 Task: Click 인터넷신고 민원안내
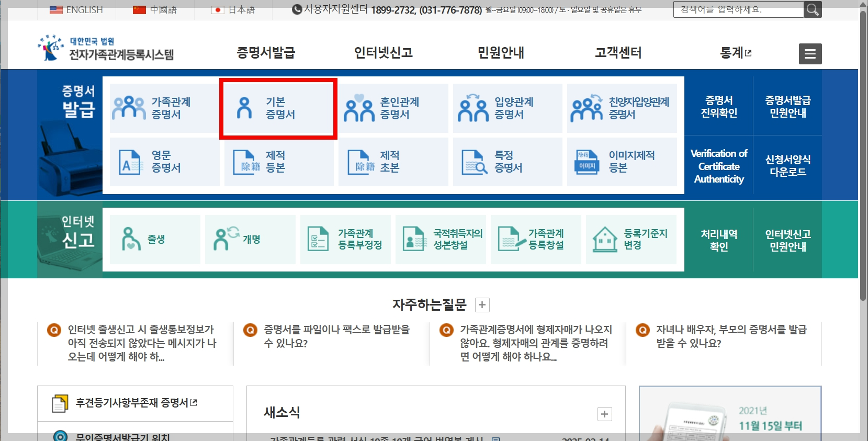click(787, 240)
